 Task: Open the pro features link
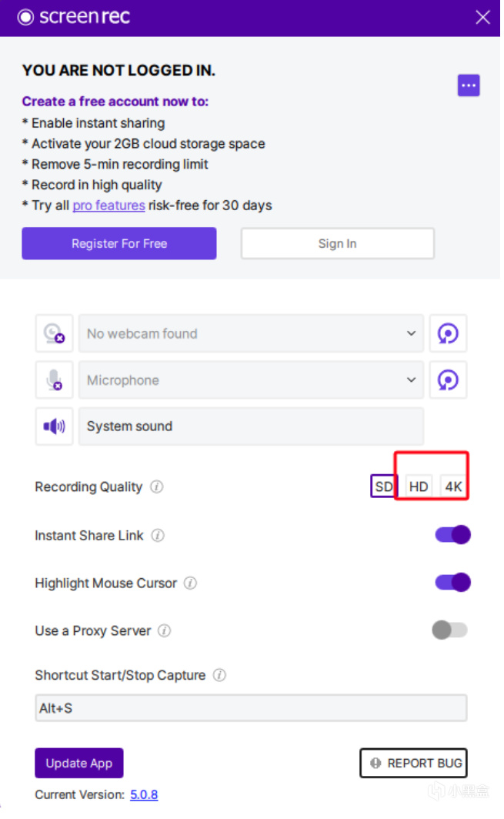109,207
